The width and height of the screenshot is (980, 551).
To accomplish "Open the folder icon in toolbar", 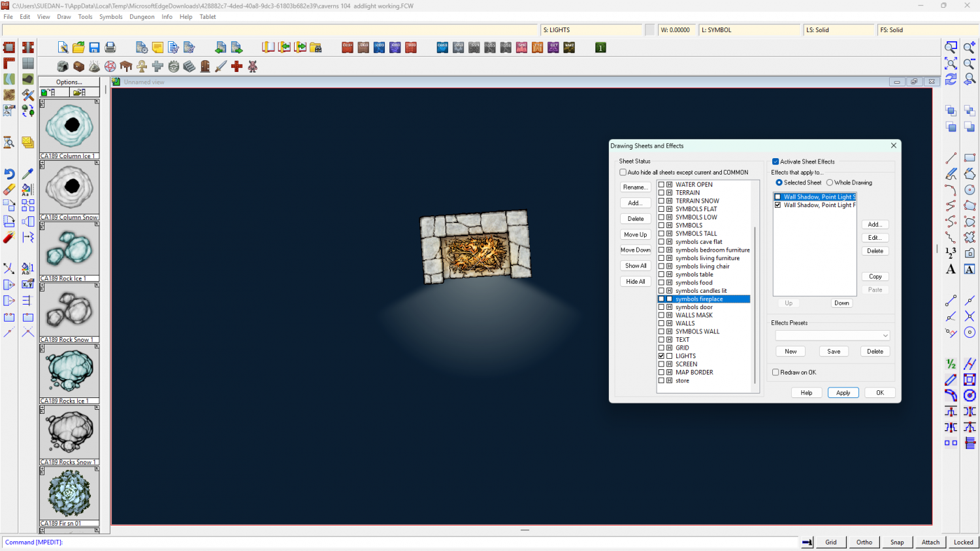I will pyautogui.click(x=78, y=48).
